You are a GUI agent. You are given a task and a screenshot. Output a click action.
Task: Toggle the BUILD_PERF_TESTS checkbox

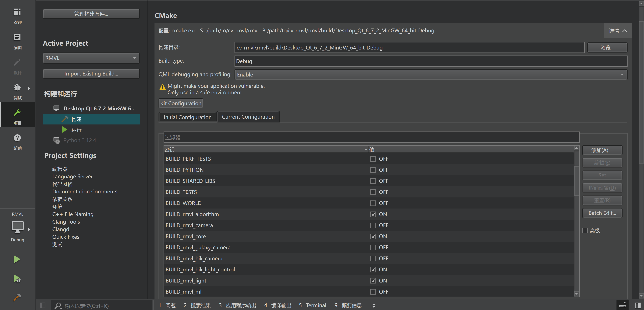(373, 159)
